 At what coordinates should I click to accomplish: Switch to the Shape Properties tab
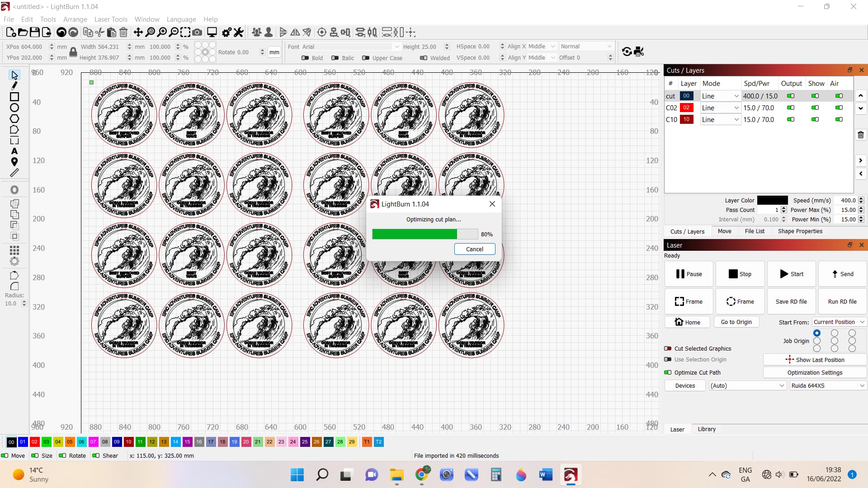pos(800,231)
